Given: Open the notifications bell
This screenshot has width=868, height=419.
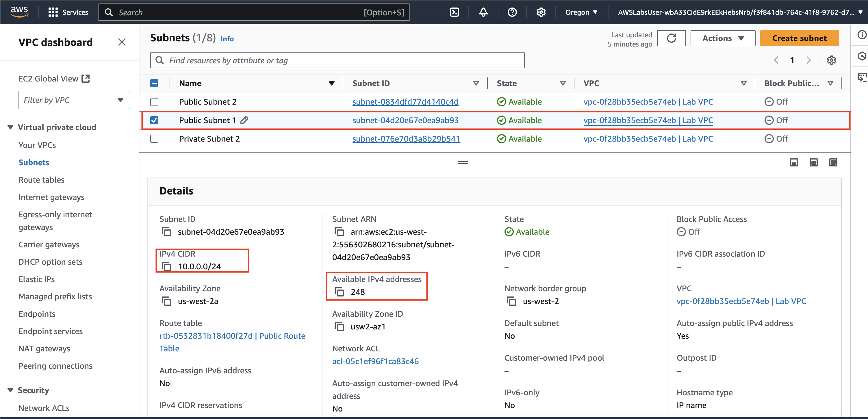Looking at the screenshot, I should [483, 12].
